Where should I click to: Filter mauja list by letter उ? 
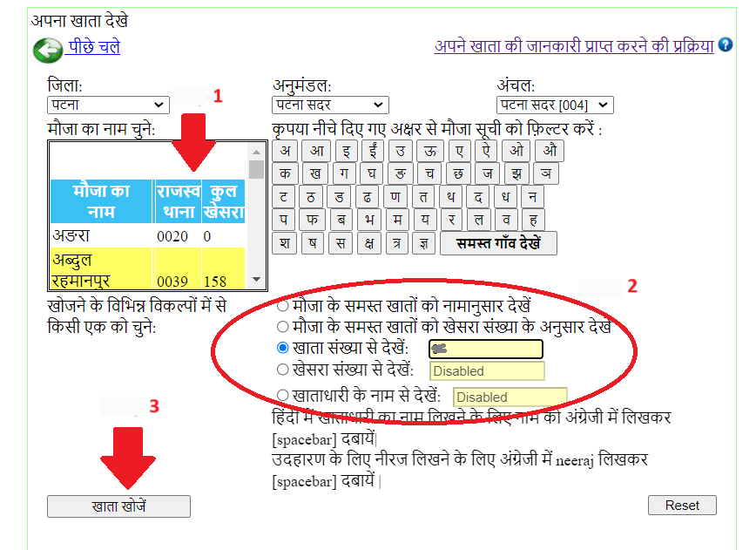pos(400,151)
